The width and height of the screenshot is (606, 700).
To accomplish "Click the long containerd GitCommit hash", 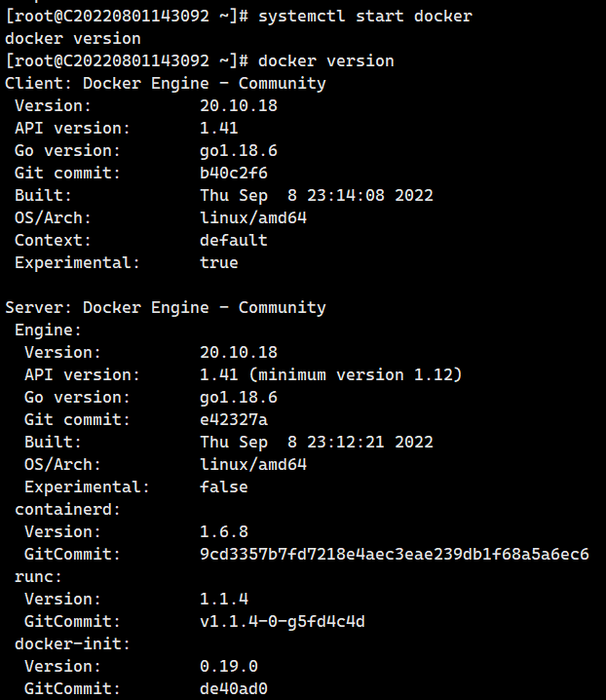I will pos(394,554).
